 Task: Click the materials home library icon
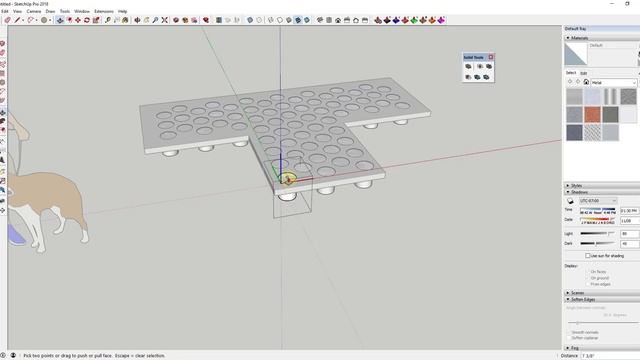point(586,82)
